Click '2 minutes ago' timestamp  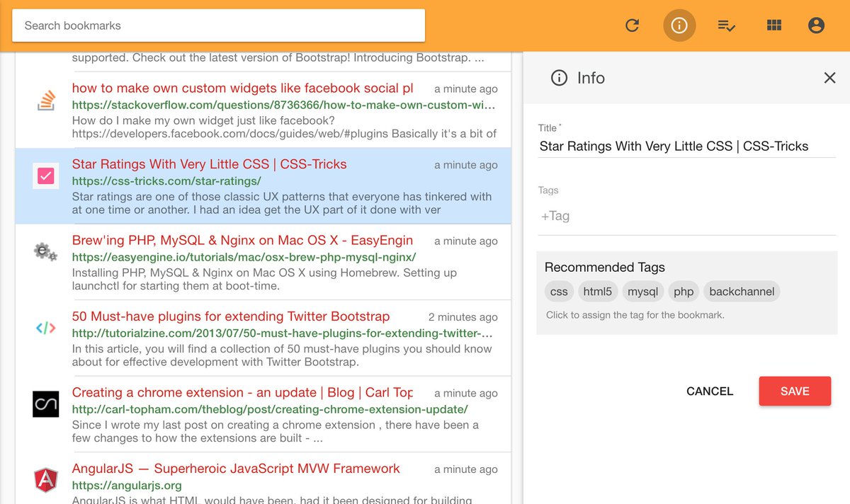(463, 317)
